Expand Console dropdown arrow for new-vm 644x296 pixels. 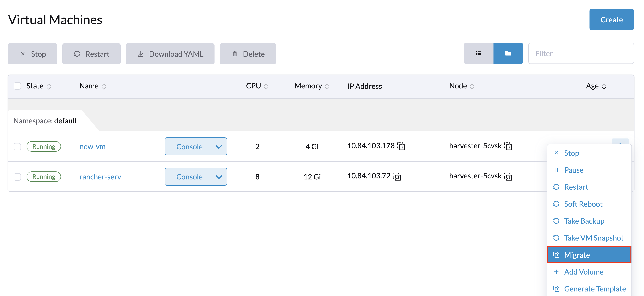218,147
